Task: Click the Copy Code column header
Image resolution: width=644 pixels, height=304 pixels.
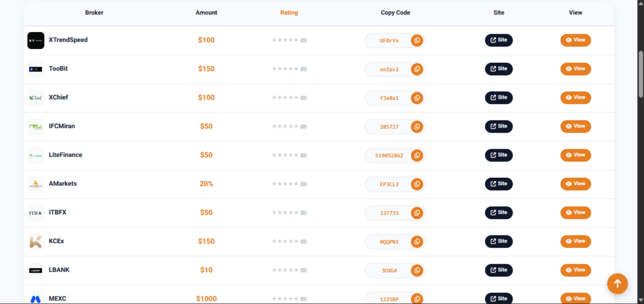Action: pos(395,13)
